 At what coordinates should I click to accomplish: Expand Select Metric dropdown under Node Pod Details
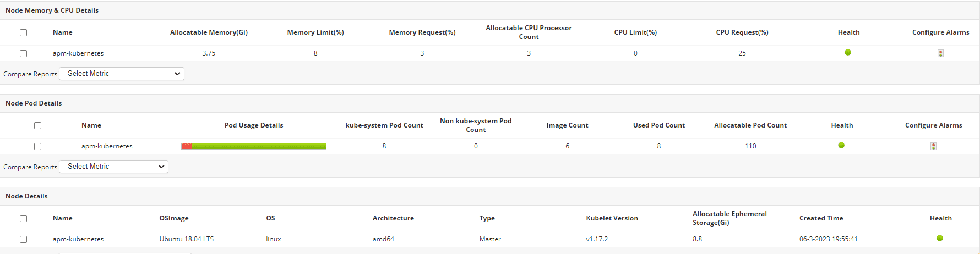click(113, 167)
